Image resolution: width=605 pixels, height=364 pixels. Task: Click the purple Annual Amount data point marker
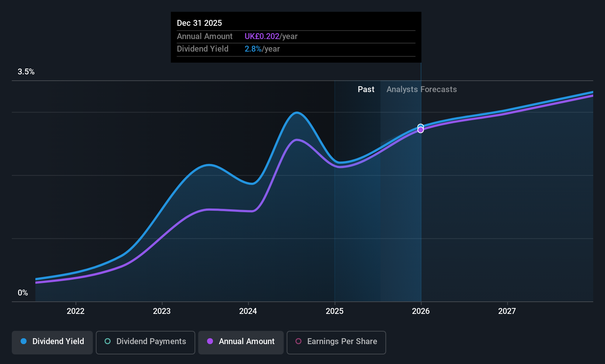(420, 130)
